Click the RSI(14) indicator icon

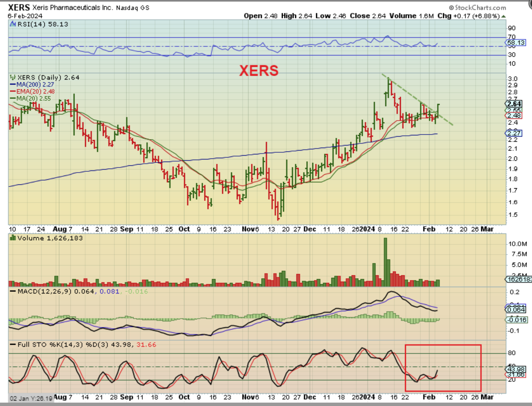[x=13, y=24]
